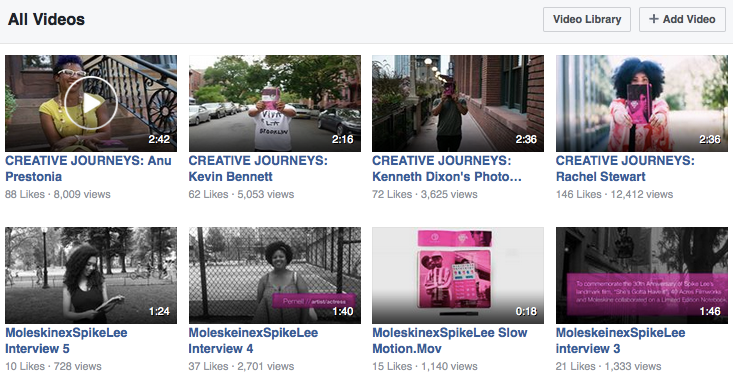This screenshot has width=733, height=390.
Task: Click the 21 Likes · 1,333 views text
Action: (x=608, y=366)
